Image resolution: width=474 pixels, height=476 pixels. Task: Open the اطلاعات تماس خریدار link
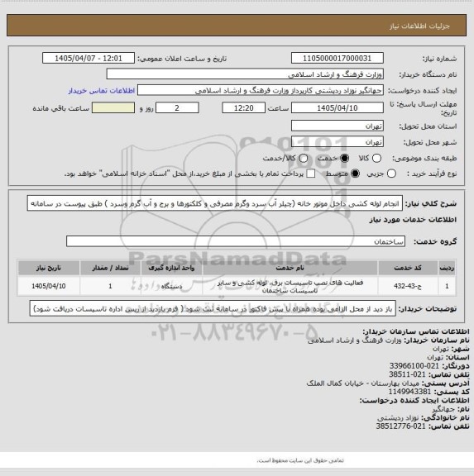pos(102,90)
